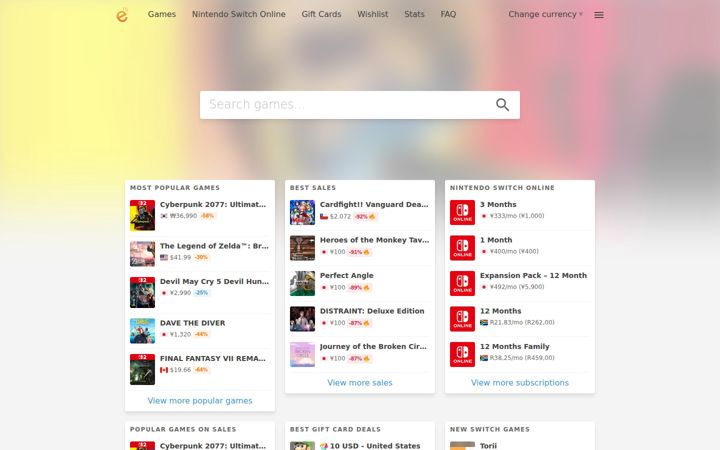The width and height of the screenshot is (720, 450).
Task: Click the Expansion Pack Switch Online icon
Action: [462, 283]
